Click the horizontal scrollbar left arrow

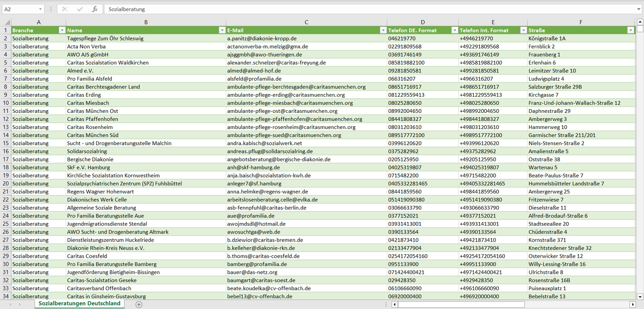pos(395,304)
